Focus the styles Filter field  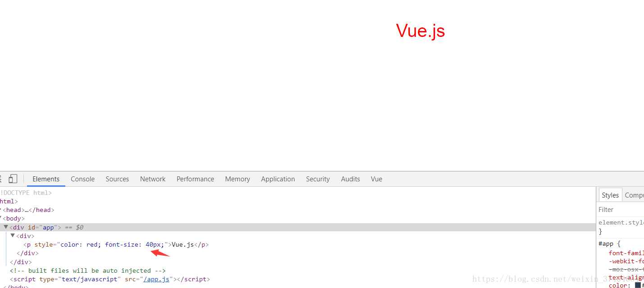coord(621,210)
